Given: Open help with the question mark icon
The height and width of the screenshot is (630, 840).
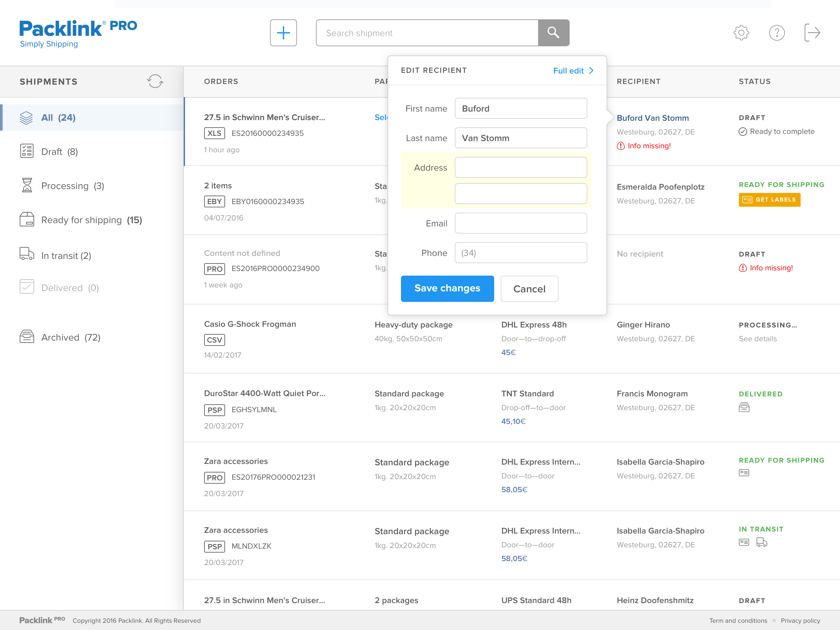Looking at the screenshot, I should click(x=776, y=33).
